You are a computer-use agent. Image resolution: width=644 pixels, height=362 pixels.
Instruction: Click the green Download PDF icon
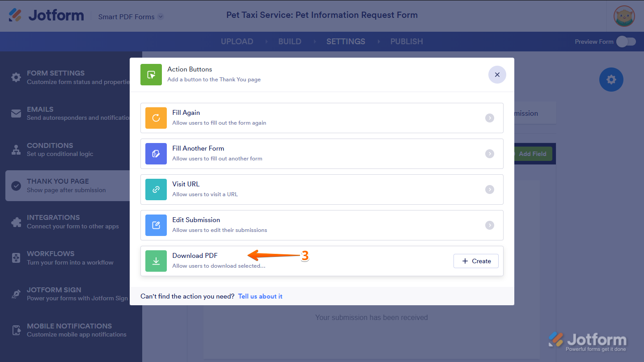156,261
